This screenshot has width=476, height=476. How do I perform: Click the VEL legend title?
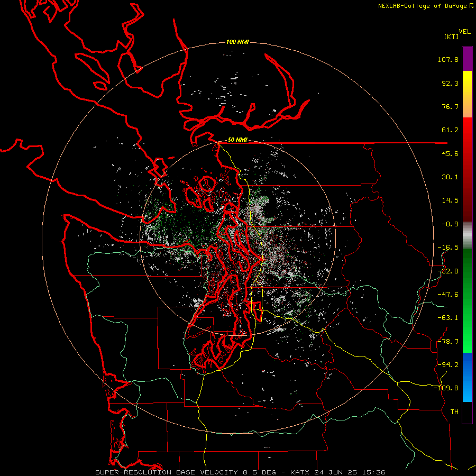click(x=465, y=32)
